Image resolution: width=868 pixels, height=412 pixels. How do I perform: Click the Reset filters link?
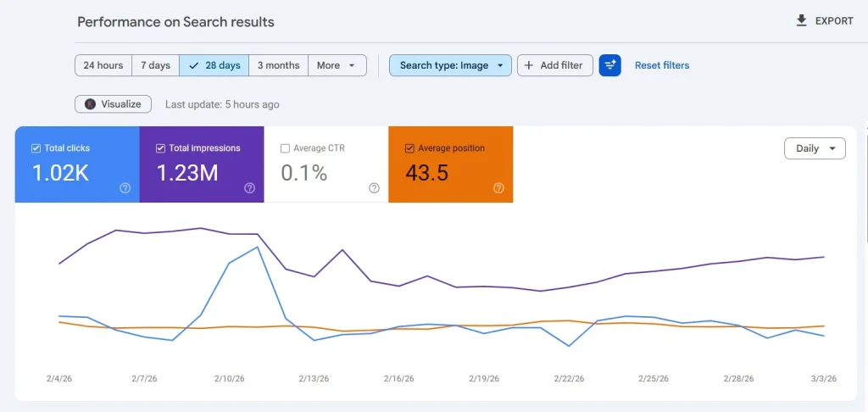(662, 65)
